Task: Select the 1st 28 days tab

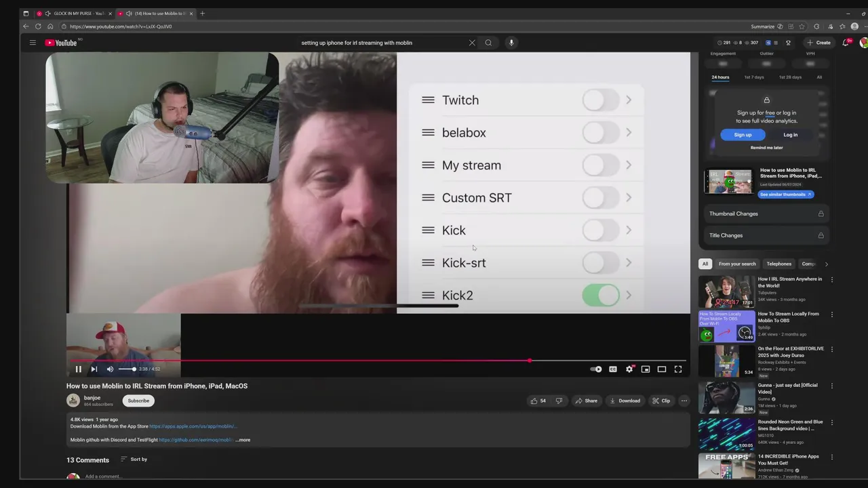Action: tap(790, 77)
